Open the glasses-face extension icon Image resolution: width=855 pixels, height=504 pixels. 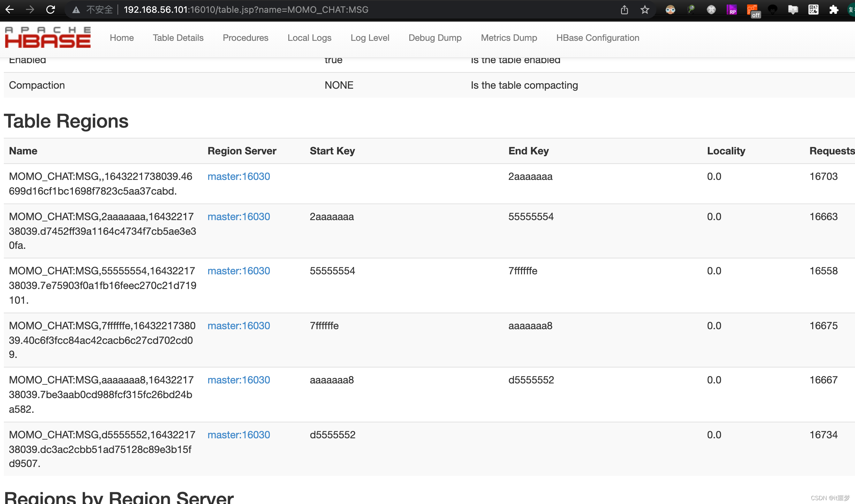tap(670, 10)
